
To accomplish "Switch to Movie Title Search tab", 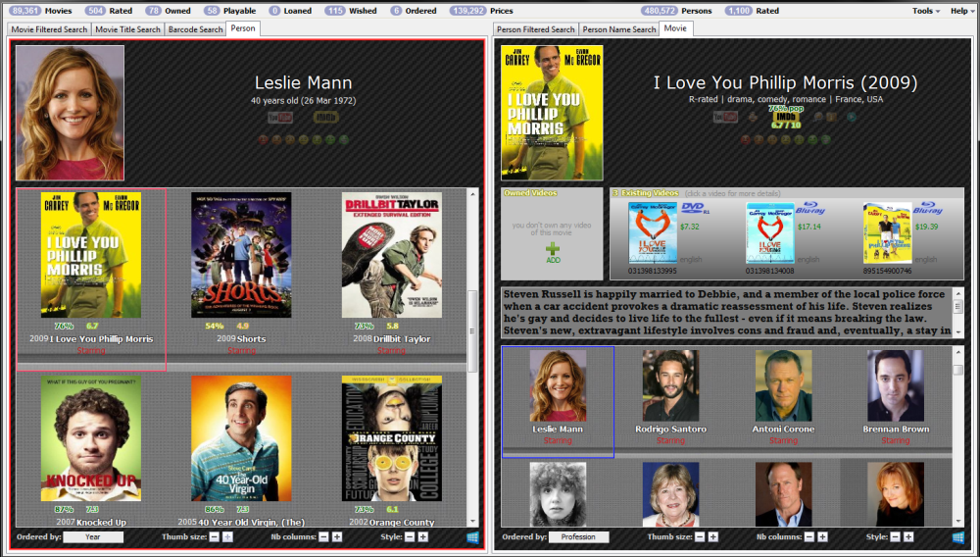I will click(x=128, y=29).
